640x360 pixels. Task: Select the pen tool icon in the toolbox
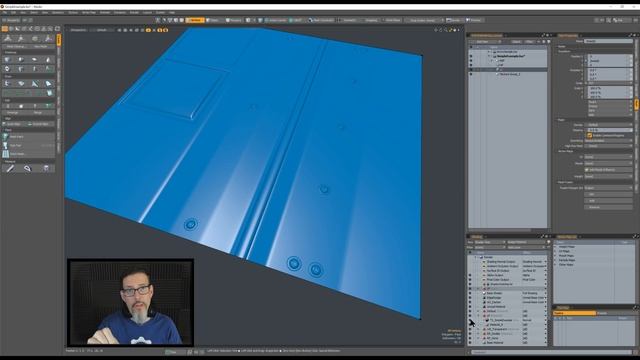(10, 168)
